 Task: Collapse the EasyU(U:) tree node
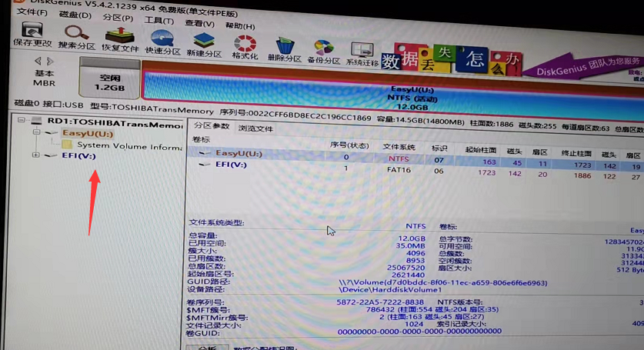[x=36, y=132]
